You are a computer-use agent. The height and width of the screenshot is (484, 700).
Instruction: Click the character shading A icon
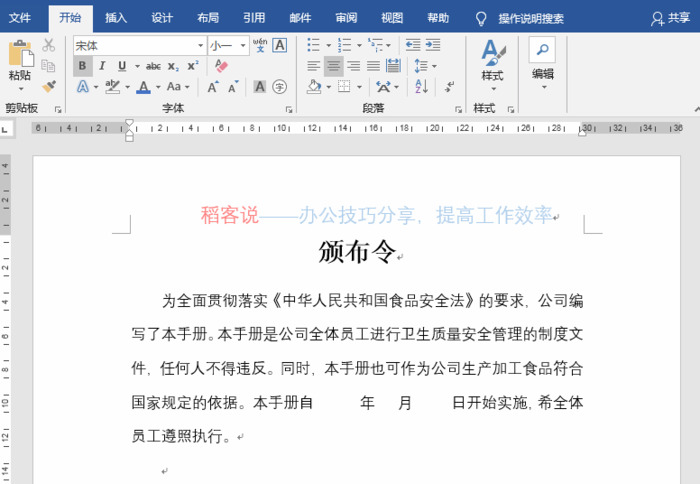[260, 87]
